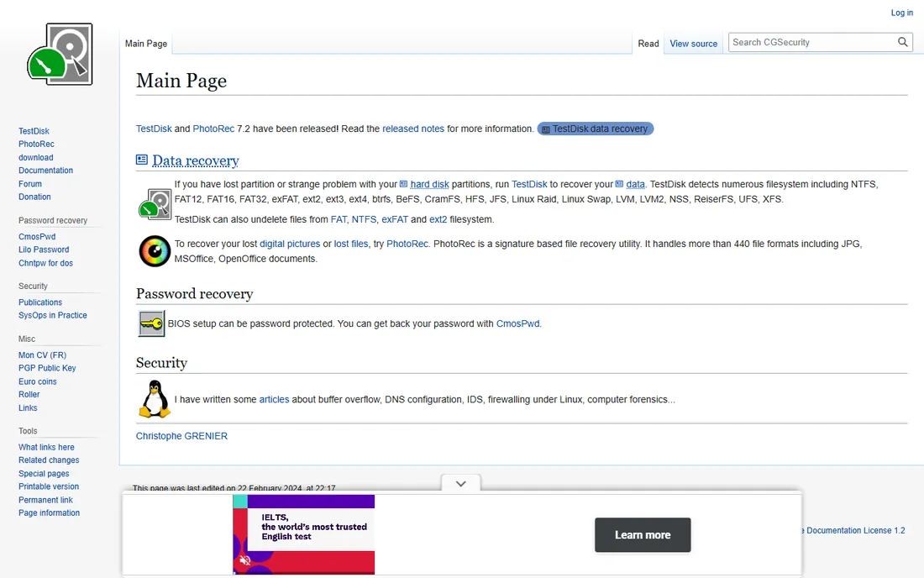Click the Learn more ad button
924x578 pixels.
coord(643,535)
